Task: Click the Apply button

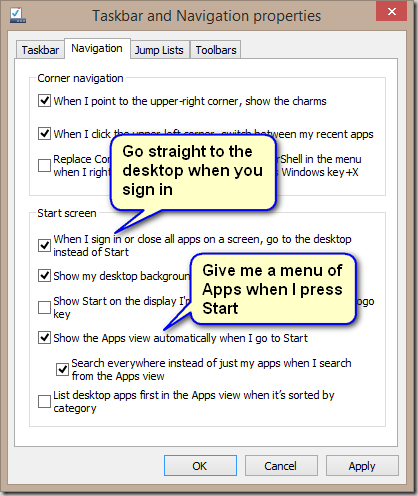Action: coord(362,466)
